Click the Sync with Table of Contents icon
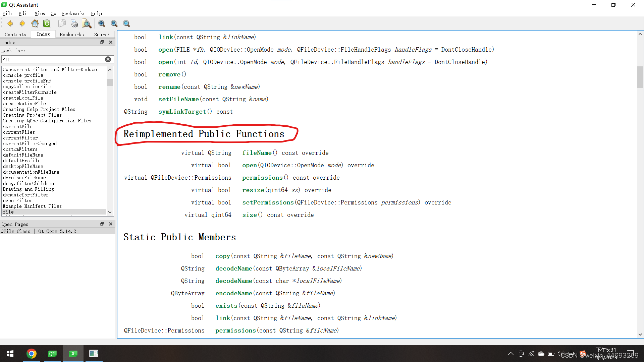644x362 pixels. coord(47,23)
